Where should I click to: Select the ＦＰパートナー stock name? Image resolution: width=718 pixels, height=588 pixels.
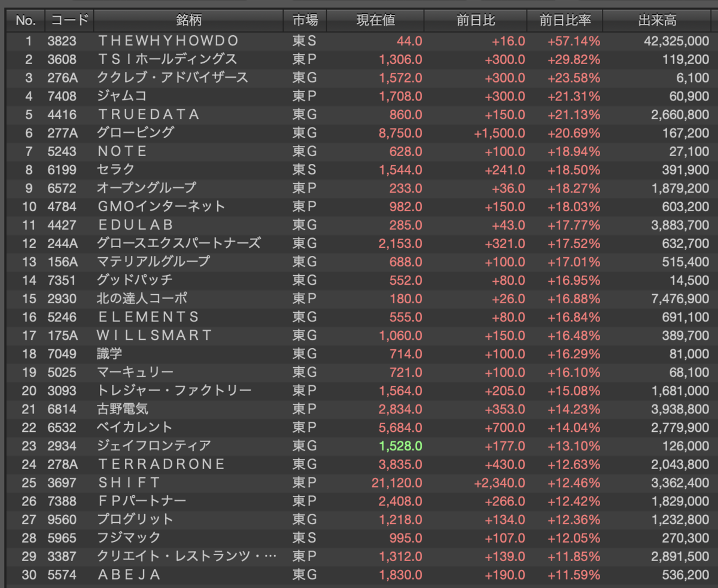[x=142, y=501]
